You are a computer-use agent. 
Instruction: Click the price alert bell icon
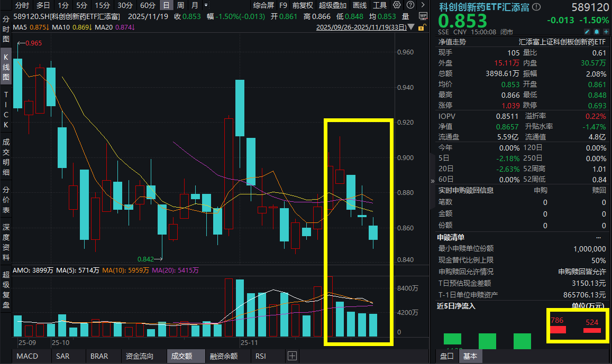(x=597, y=32)
